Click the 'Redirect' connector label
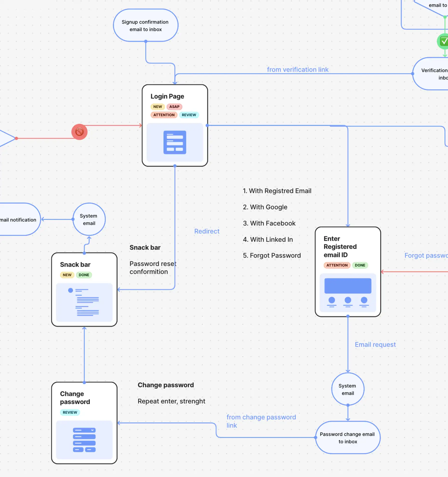The width and height of the screenshot is (448, 477). coord(207,231)
